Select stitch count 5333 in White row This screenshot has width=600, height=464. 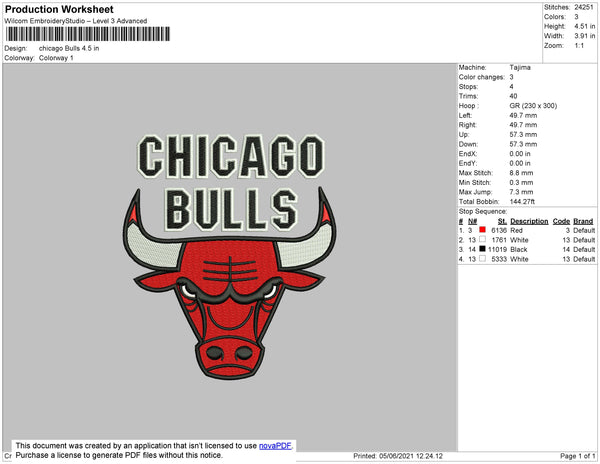coord(499,259)
